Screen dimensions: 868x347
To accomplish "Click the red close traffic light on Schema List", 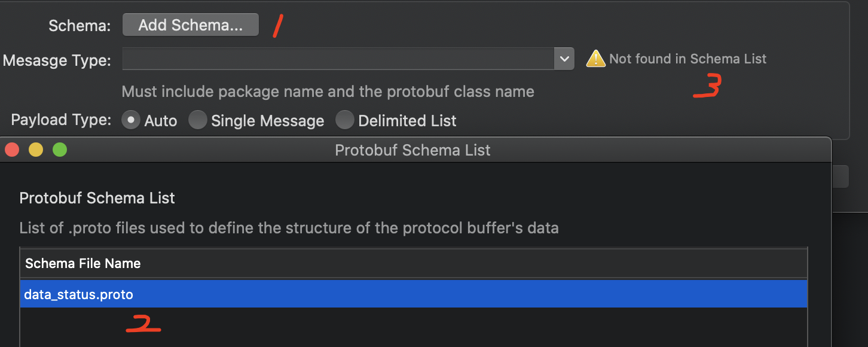I will (11, 150).
